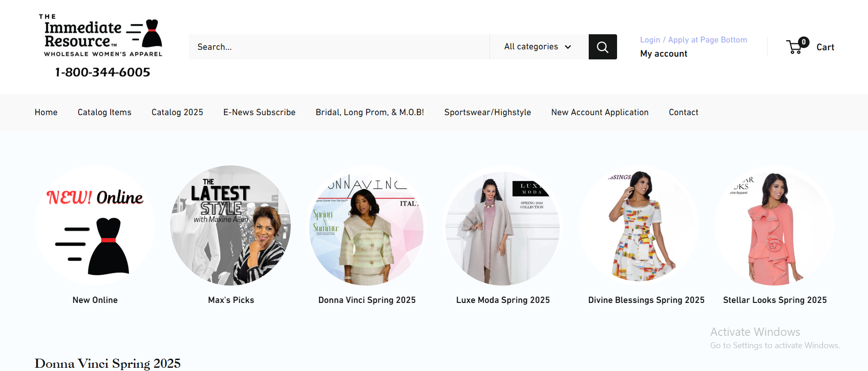Click the New Online caption link
Image resolution: width=868 pixels, height=371 pixels.
click(x=95, y=300)
